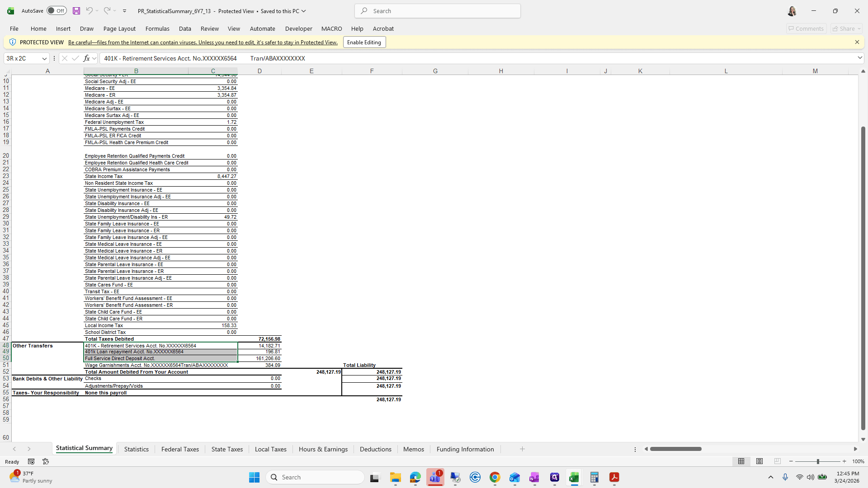Select column D header
Viewport: 868px width, 488px height.
(259, 71)
